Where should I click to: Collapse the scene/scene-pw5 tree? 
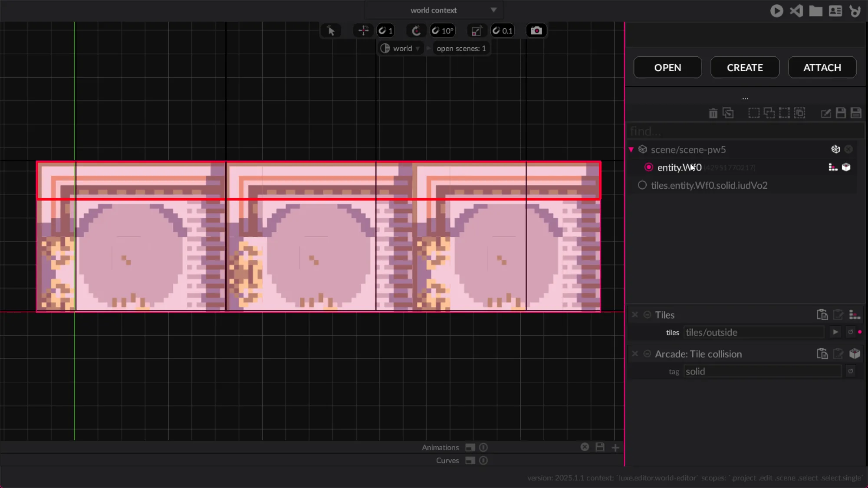631,150
